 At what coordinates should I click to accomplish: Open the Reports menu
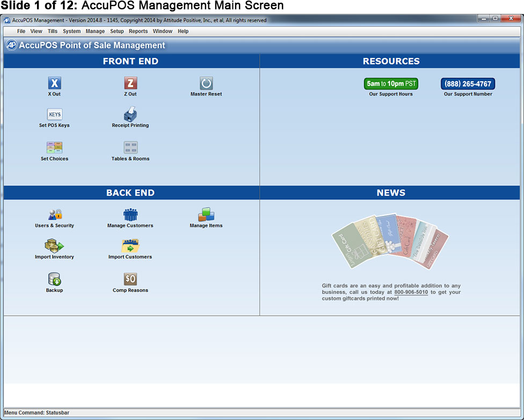pyautogui.click(x=139, y=31)
